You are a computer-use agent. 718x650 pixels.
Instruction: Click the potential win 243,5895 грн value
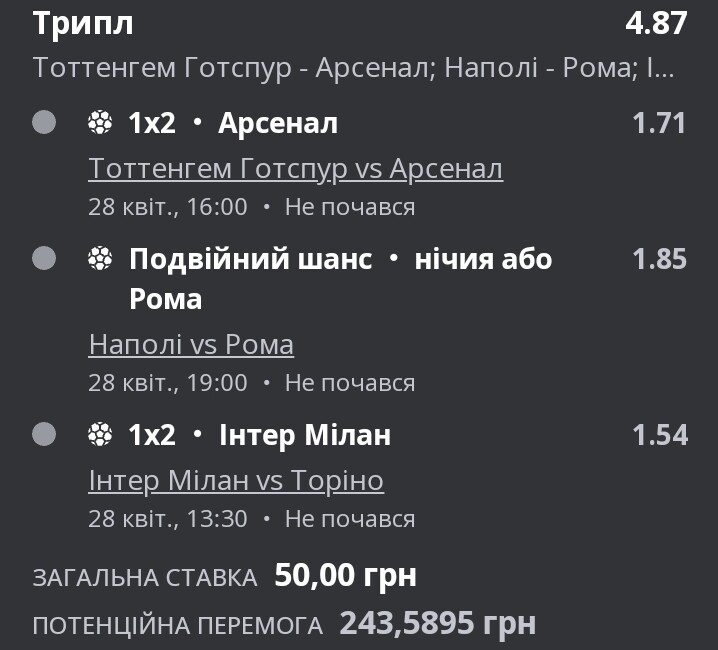click(x=437, y=623)
